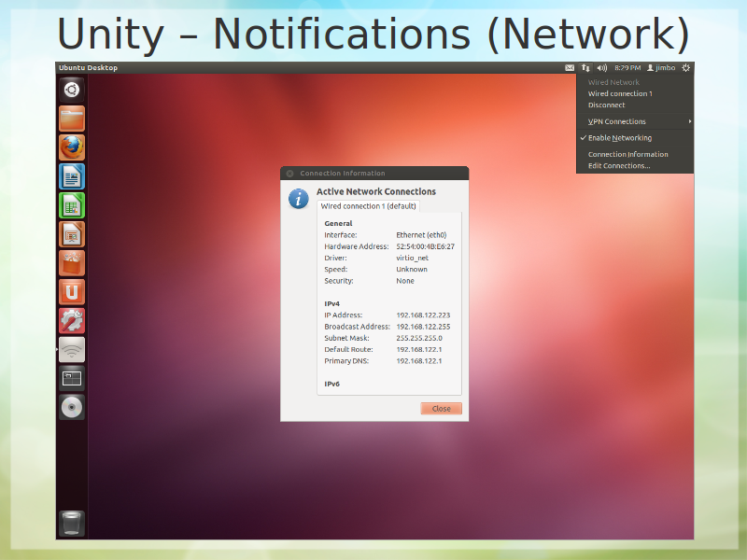Launch LibreOffice Writer from the launcher
The height and width of the screenshot is (560, 747).
72,176
